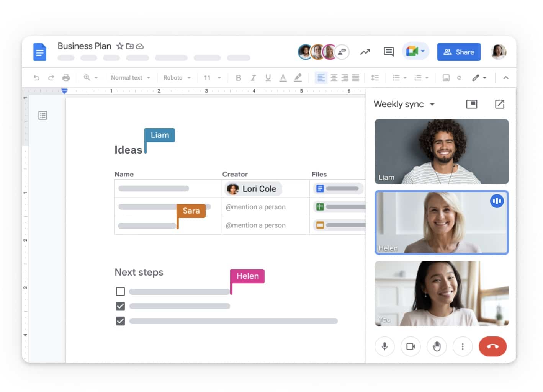Open the document outline icon
Screen dimensions: 543x392
43,115
